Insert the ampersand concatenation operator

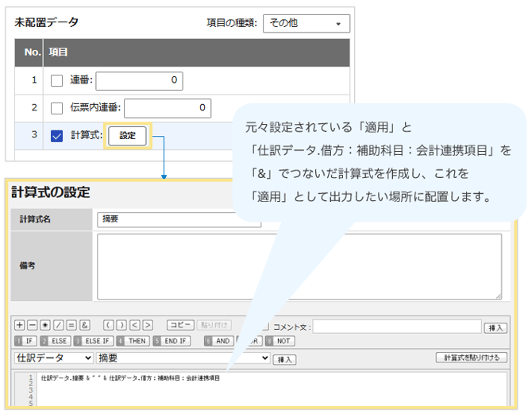pos(84,325)
